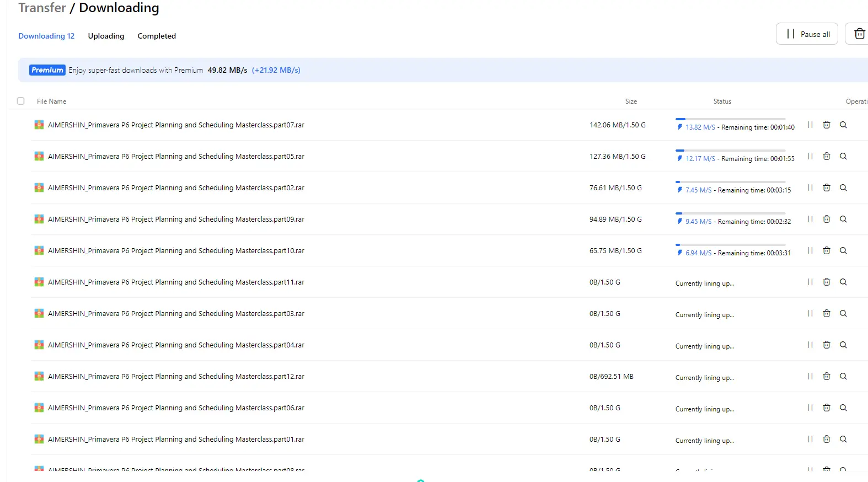This screenshot has height=482, width=868.
Task: Click the File Name column header
Action: coord(51,101)
